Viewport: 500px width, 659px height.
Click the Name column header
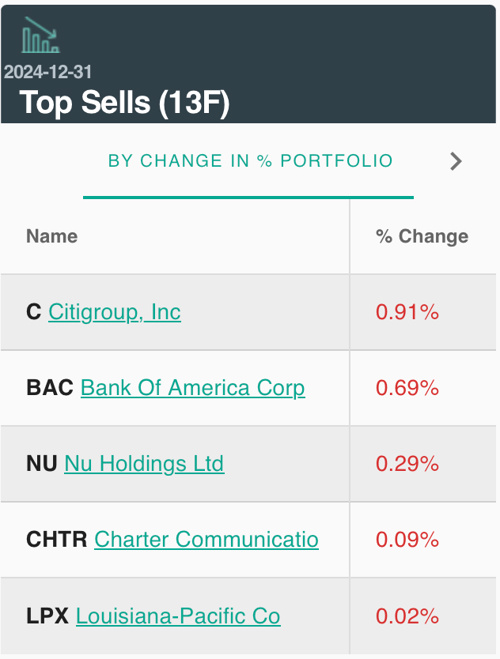click(x=52, y=236)
